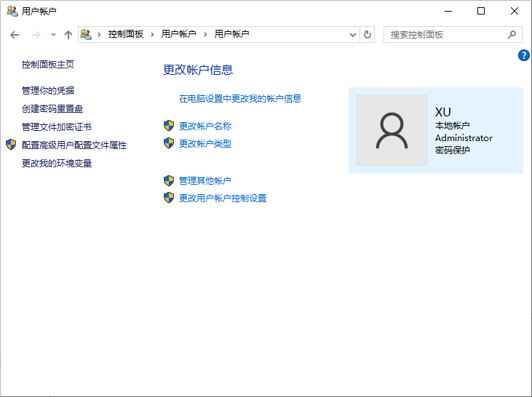Refresh the page with refresh icon

pos(367,35)
